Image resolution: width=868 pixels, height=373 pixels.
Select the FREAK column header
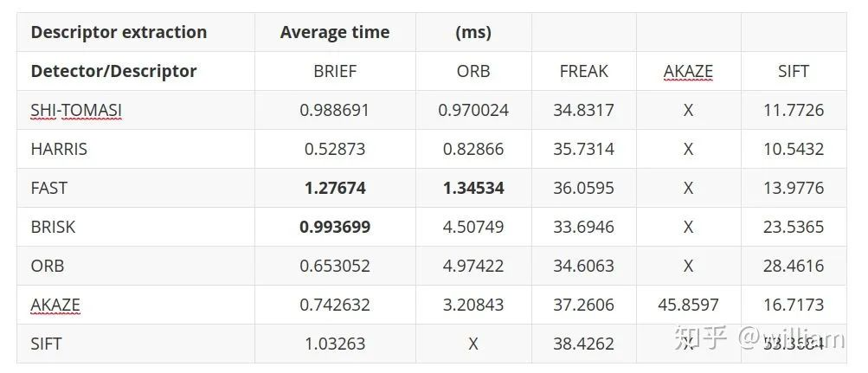click(x=583, y=71)
